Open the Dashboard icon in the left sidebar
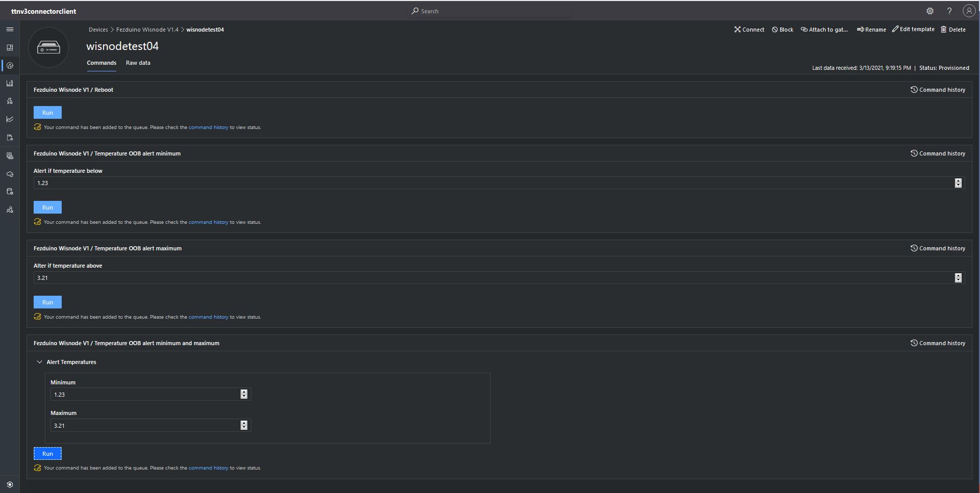 pyautogui.click(x=10, y=47)
